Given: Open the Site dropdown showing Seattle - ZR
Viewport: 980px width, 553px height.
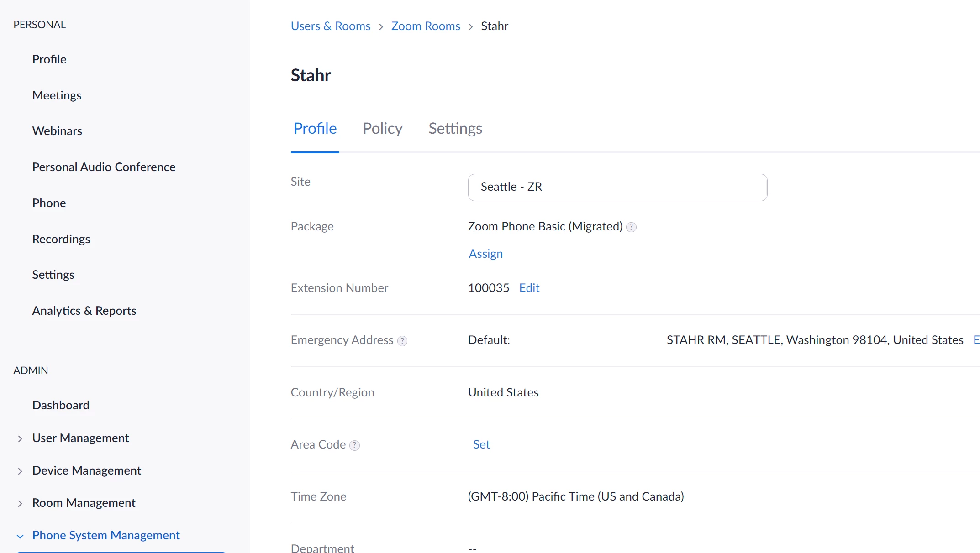Looking at the screenshot, I should [x=617, y=187].
